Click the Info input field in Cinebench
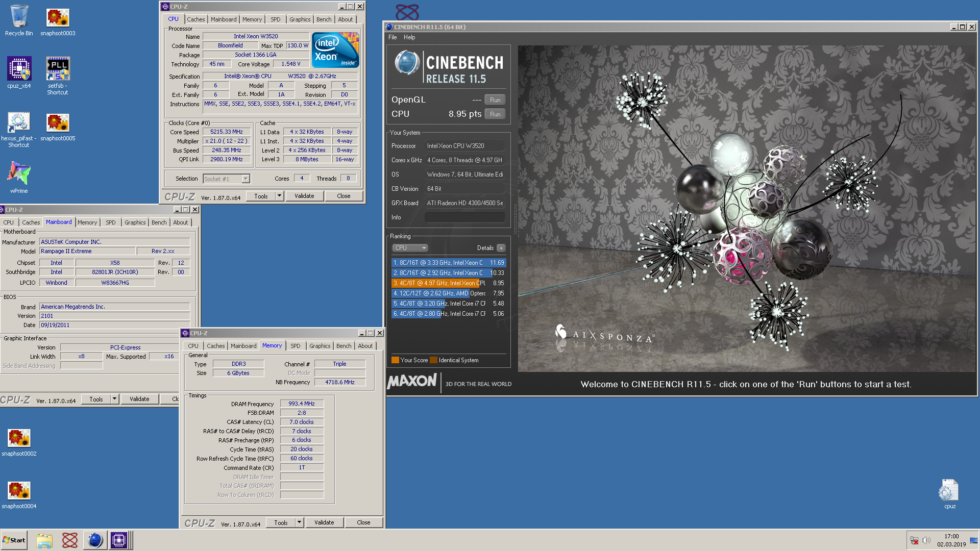 [464, 217]
